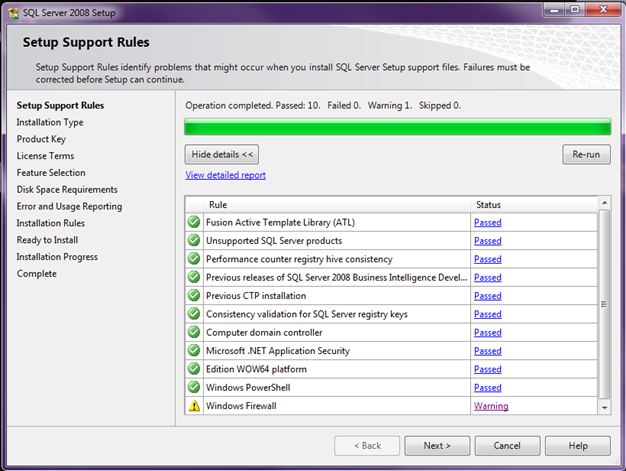Click the Operation completed summary text
The height and width of the screenshot is (471, 626).
pos(323,105)
